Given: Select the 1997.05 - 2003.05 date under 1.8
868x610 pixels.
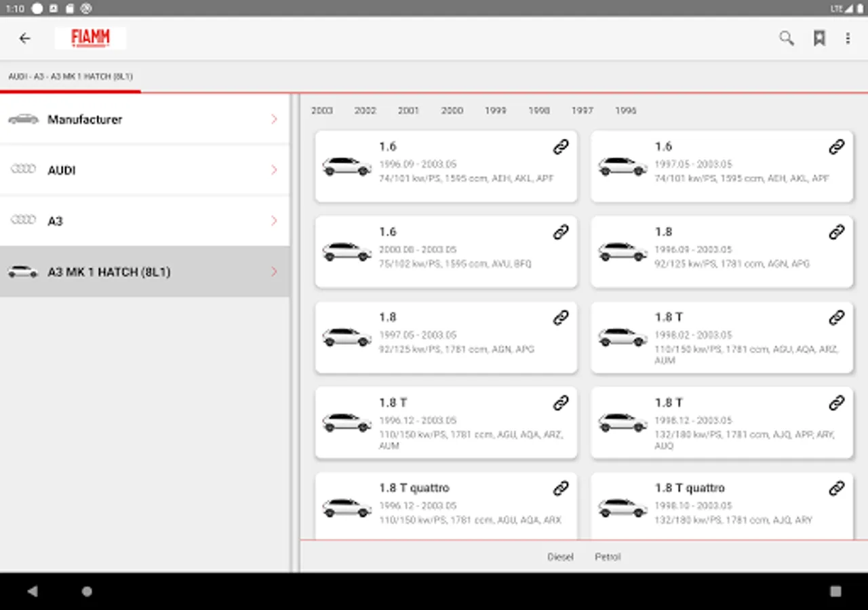Looking at the screenshot, I should 418,335.
